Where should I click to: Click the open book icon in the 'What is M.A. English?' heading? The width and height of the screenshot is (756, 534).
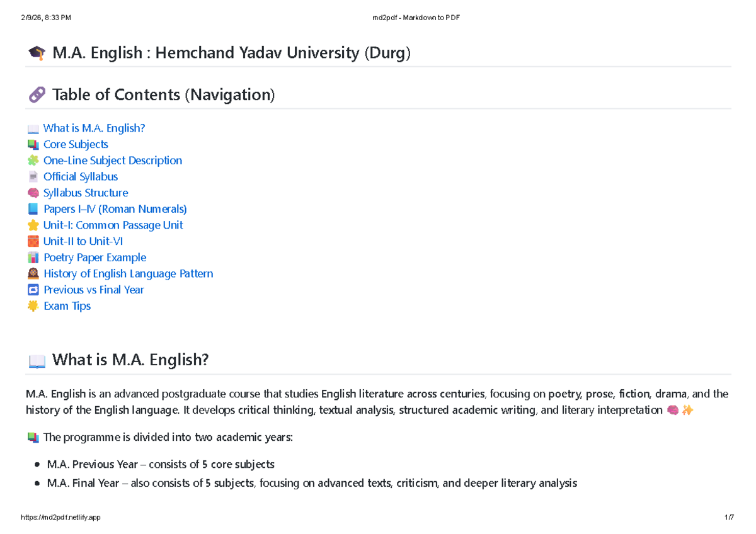click(37, 361)
